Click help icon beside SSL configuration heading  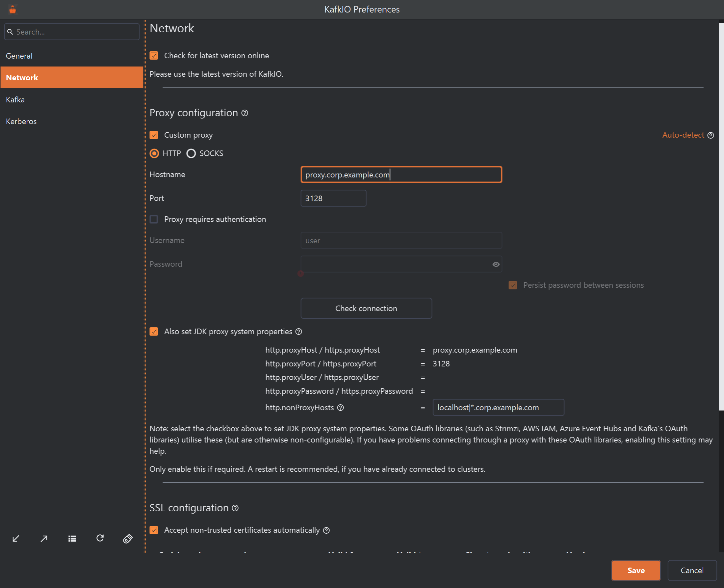[235, 508]
